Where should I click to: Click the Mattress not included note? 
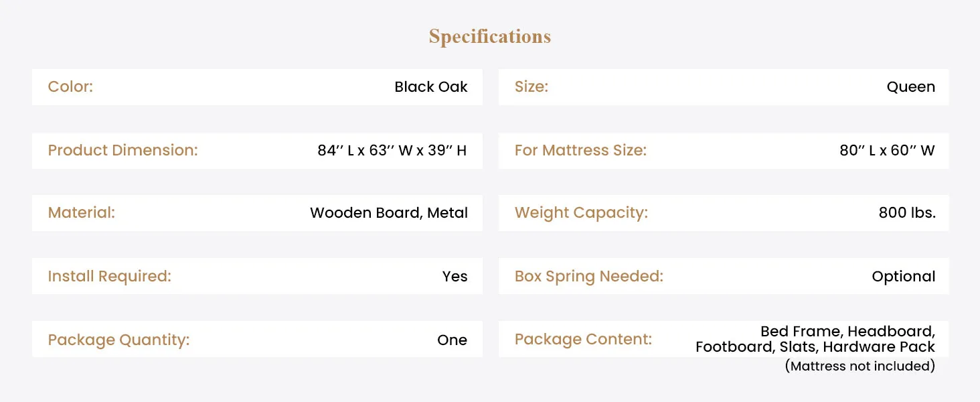(860, 366)
